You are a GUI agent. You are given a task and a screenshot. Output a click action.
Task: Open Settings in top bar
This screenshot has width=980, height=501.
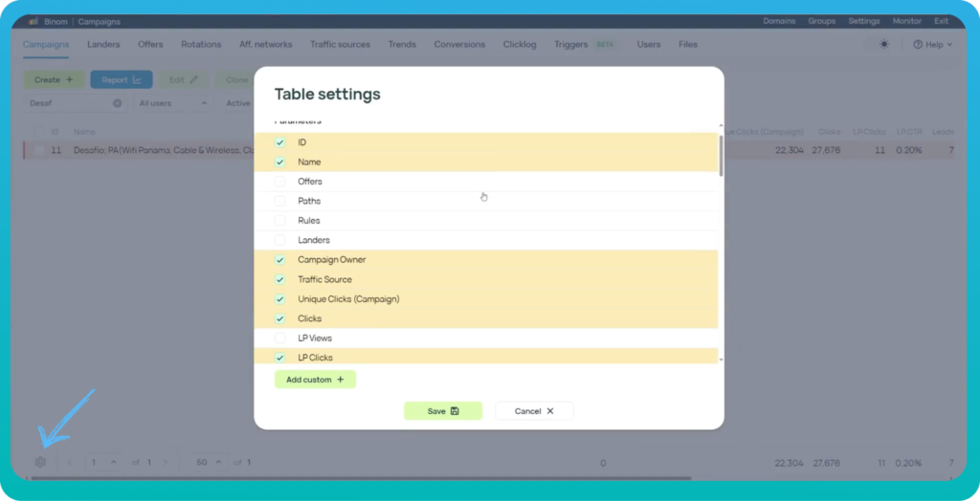[864, 21]
